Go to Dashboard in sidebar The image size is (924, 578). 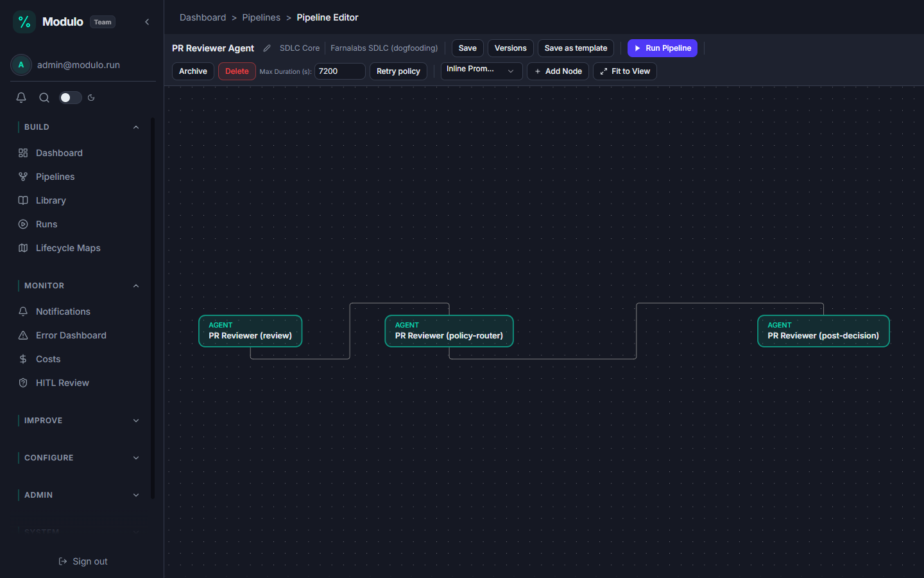point(80,153)
